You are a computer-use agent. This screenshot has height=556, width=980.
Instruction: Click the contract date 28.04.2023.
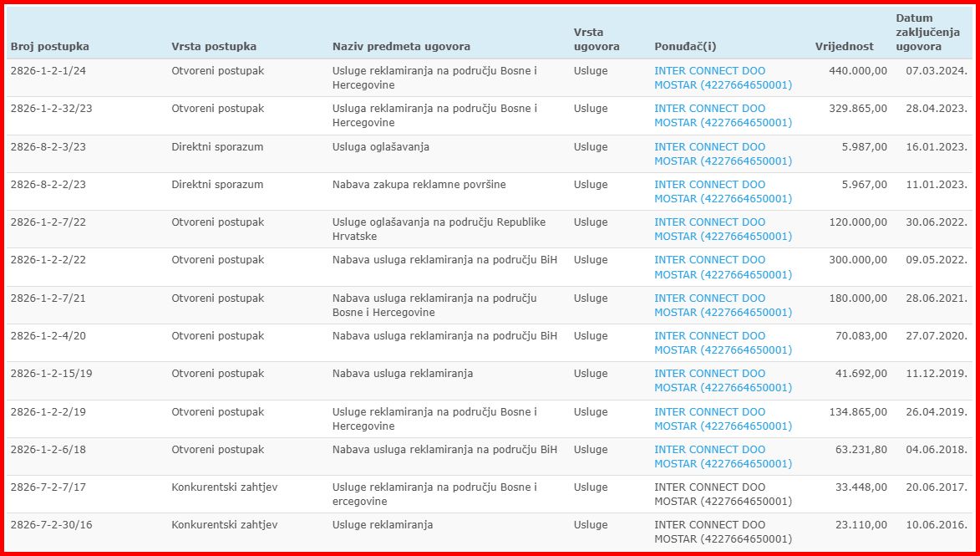point(937,109)
